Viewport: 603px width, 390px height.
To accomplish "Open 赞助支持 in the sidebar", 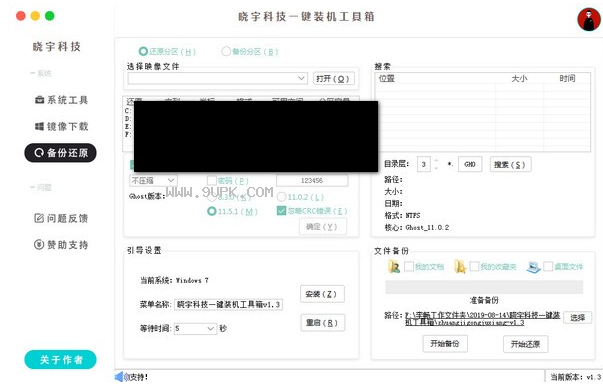I will tap(62, 244).
